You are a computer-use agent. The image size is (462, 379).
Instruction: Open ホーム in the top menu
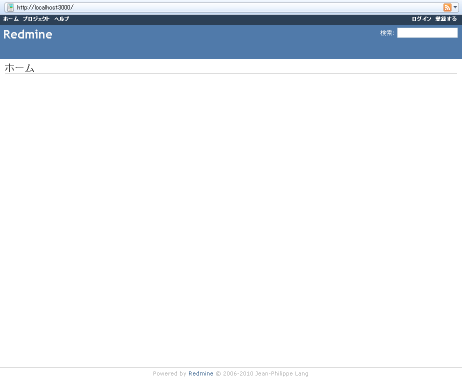(11, 19)
